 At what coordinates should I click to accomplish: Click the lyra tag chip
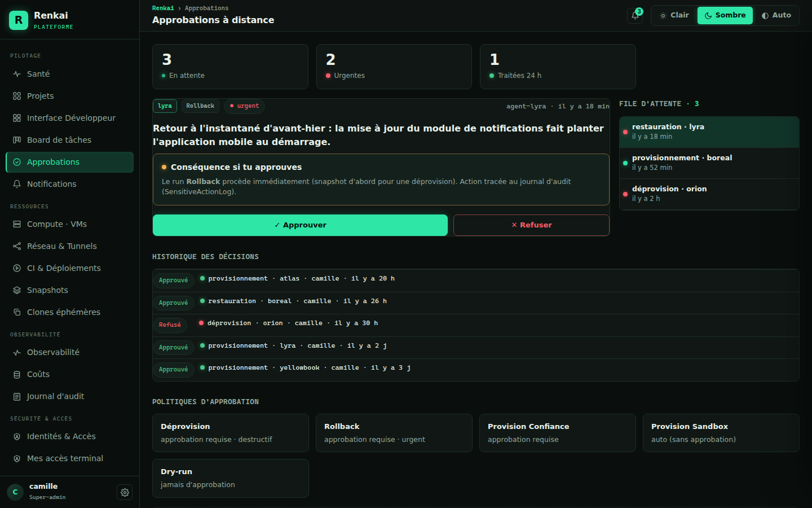point(165,106)
